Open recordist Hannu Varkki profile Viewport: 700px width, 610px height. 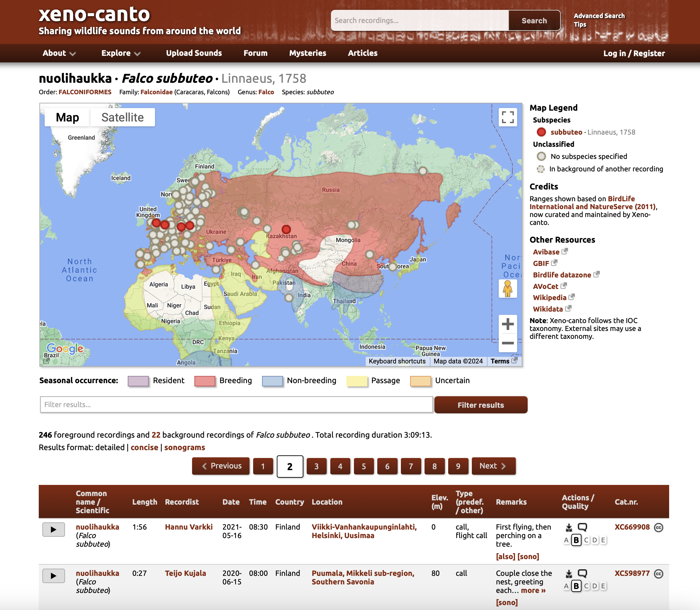[188, 527]
